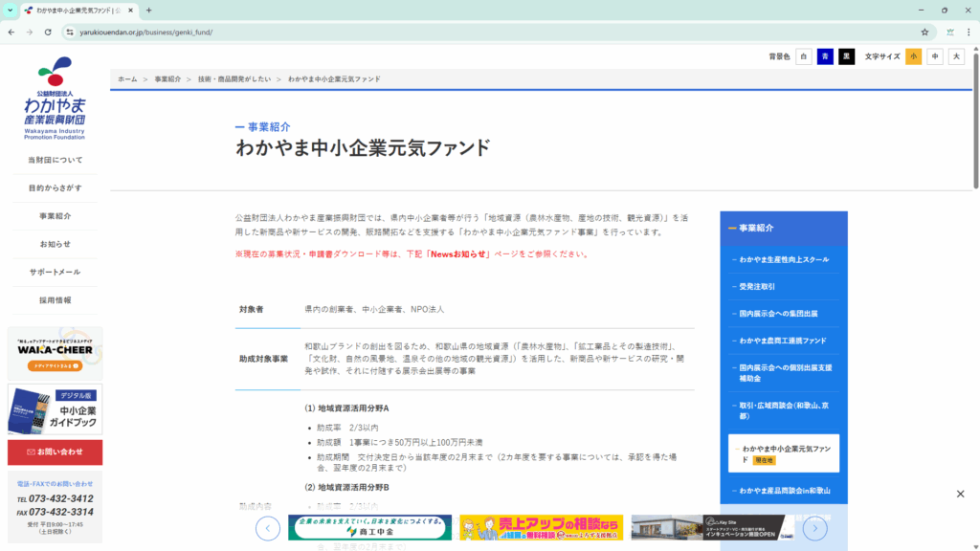Show previous banner with the left carousel arrow
980x551 pixels.
[x=268, y=528]
